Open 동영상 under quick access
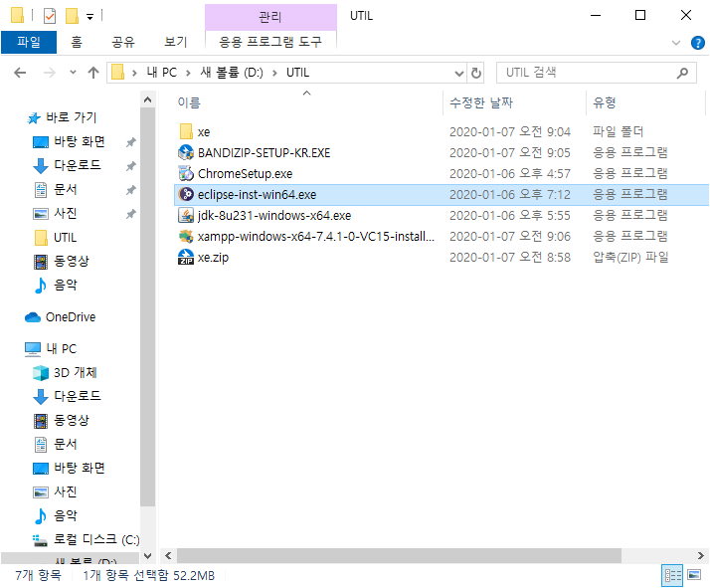This screenshot has height=588, width=710. (x=62, y=261)
